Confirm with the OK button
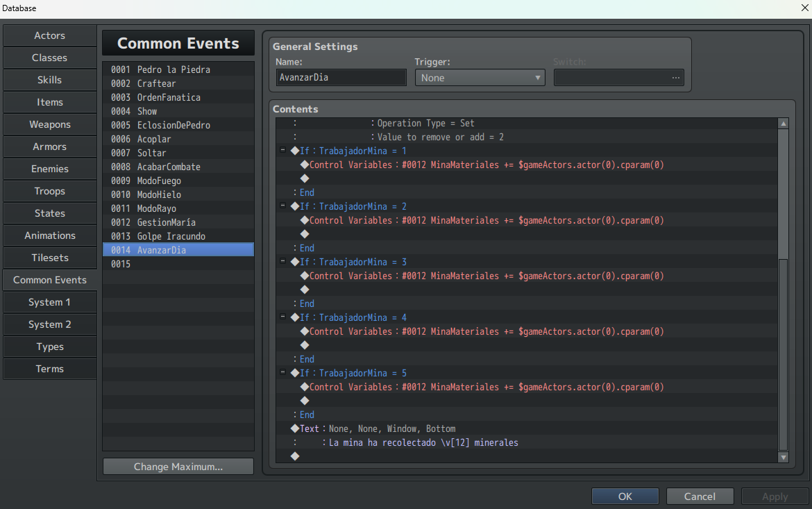The image size is (812, 509). 625,496
